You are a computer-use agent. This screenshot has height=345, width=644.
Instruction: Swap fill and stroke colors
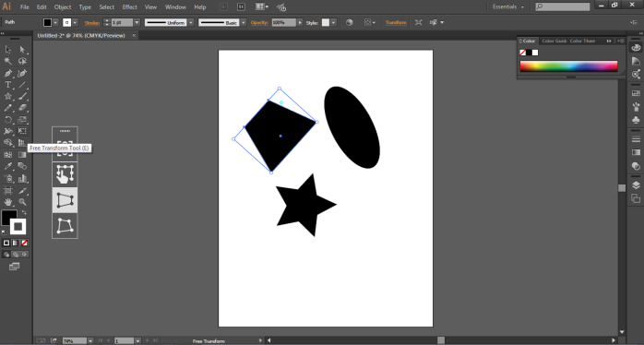tap(24, 212)
